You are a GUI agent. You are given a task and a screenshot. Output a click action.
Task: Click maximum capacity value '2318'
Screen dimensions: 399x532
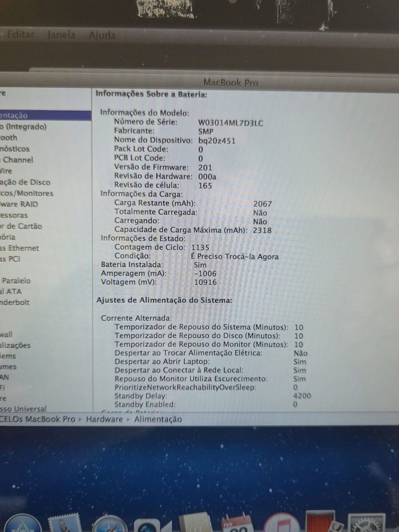[262, 231]
